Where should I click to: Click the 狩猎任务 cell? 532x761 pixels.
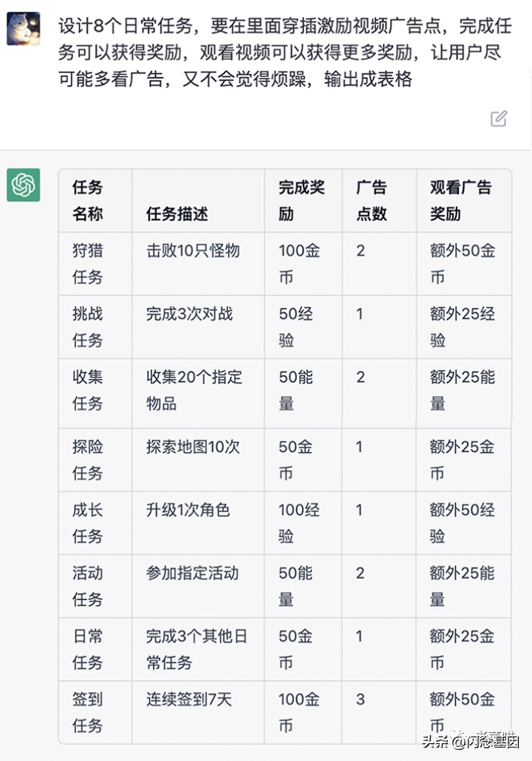(88, 264)
